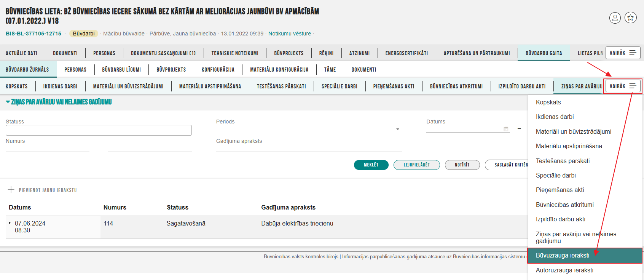This screenshot has width=644, height=280.
Task: Open the user profile icon
Action: (615, 18)
